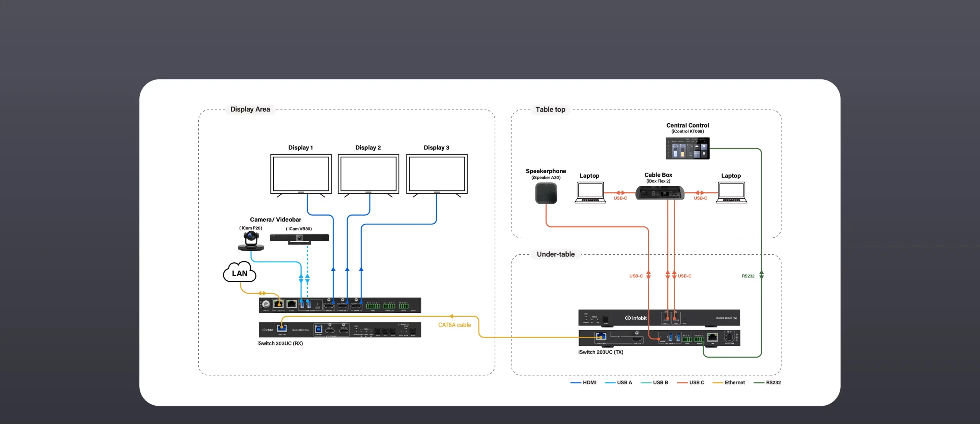Click the iSwitch 203UC RX rear panel

point(340,305)
